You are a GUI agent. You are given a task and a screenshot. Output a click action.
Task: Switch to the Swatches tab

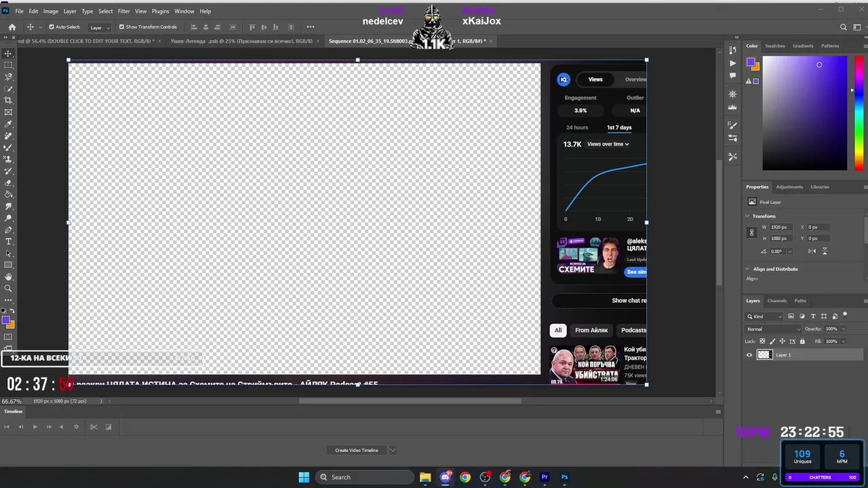(x=774, y=46)
